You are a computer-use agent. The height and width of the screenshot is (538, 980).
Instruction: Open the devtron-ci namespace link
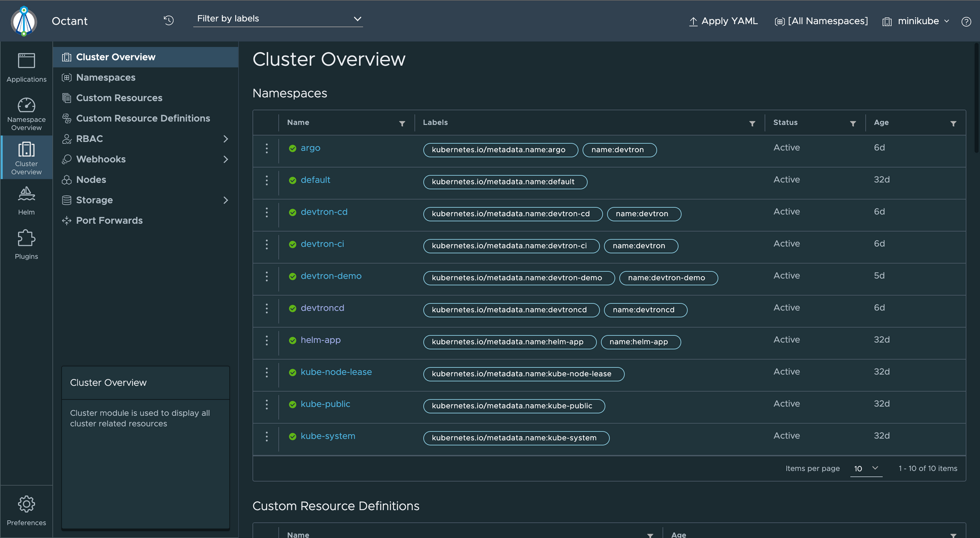click(322, 243)
